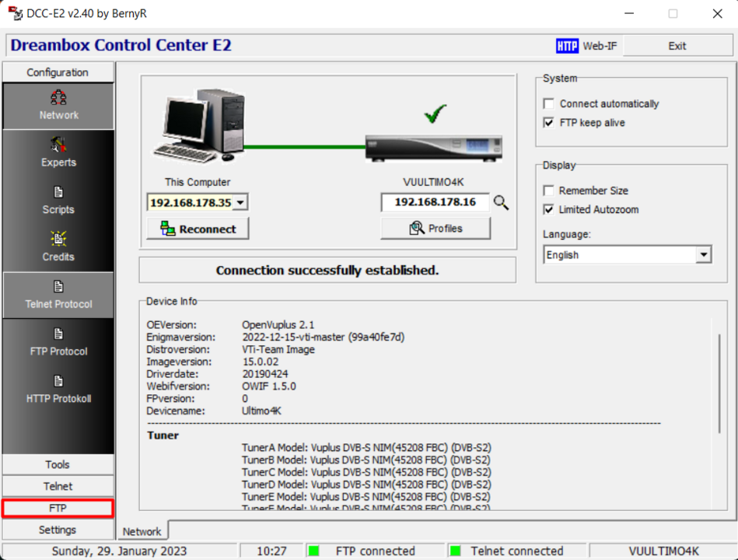Open the Telnet Protocol log
The image size is (738, 560).
coord(58,294)
